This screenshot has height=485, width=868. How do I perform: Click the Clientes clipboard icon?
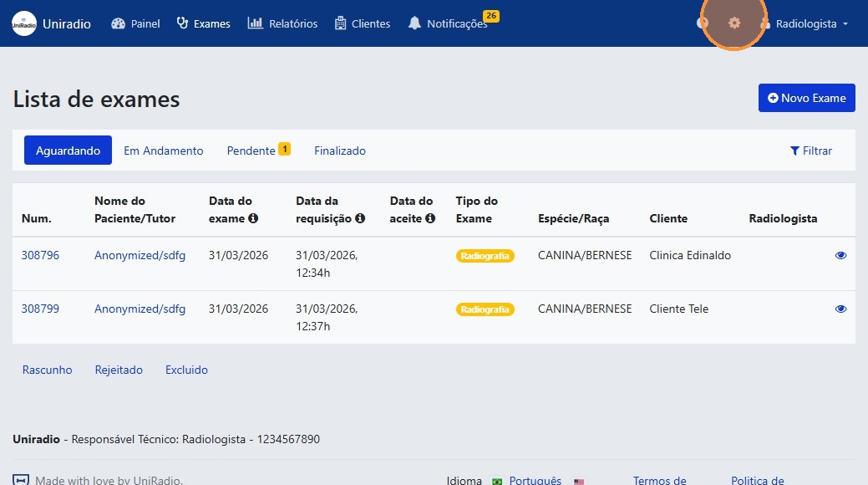(x=341, y=23)
